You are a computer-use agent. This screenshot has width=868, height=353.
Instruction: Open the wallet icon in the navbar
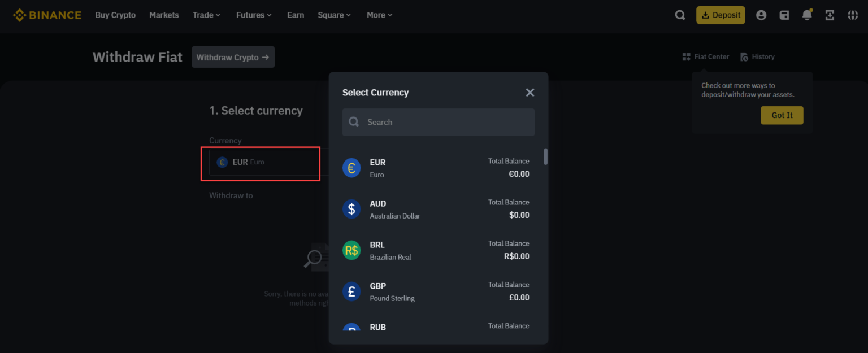[784, 15]
